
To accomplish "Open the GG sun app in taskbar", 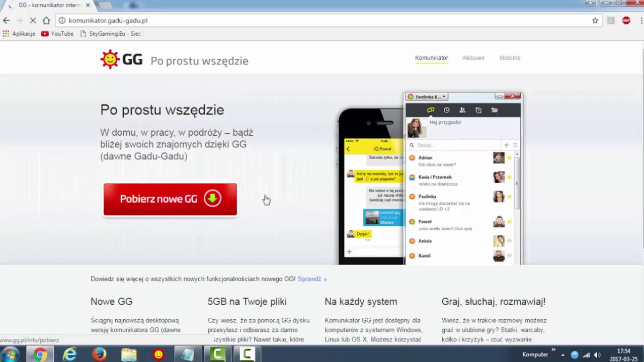I will click(158, 354).
